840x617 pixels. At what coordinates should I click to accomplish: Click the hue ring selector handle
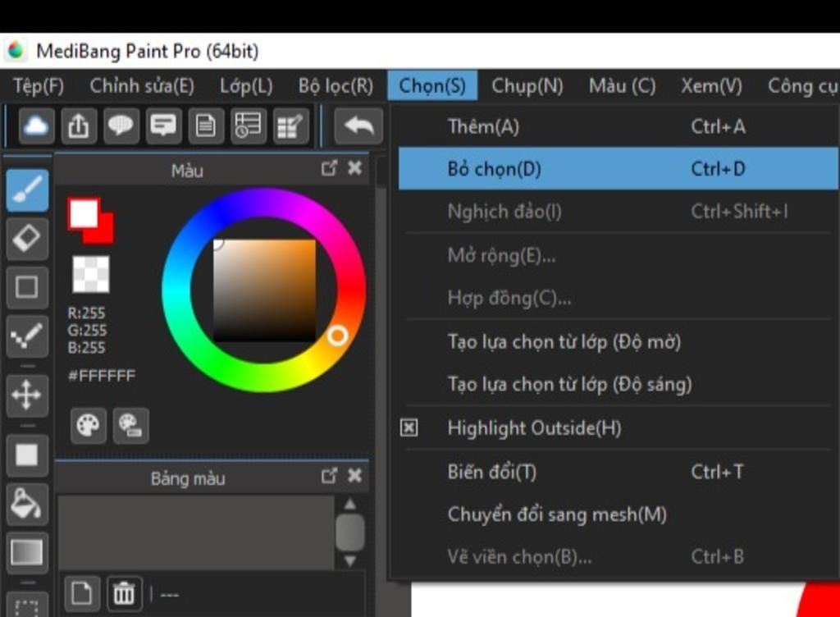coord(337,336)
